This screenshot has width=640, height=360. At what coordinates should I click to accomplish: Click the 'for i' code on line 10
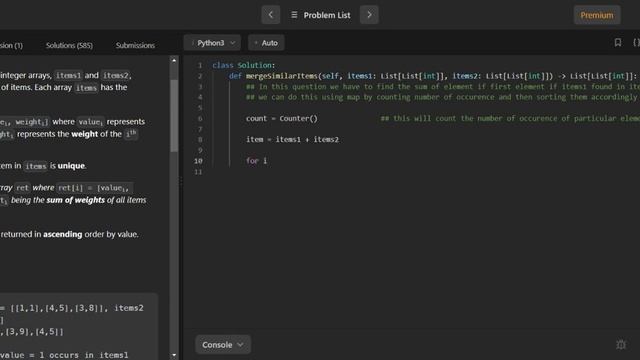[256, 161]
